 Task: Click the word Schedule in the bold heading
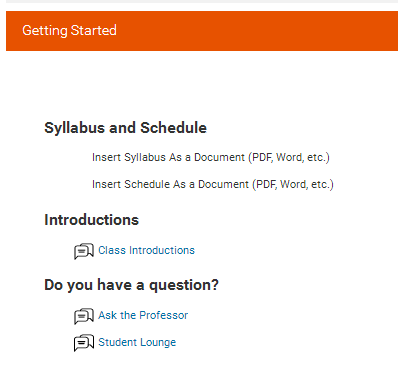tap(173, 128)
